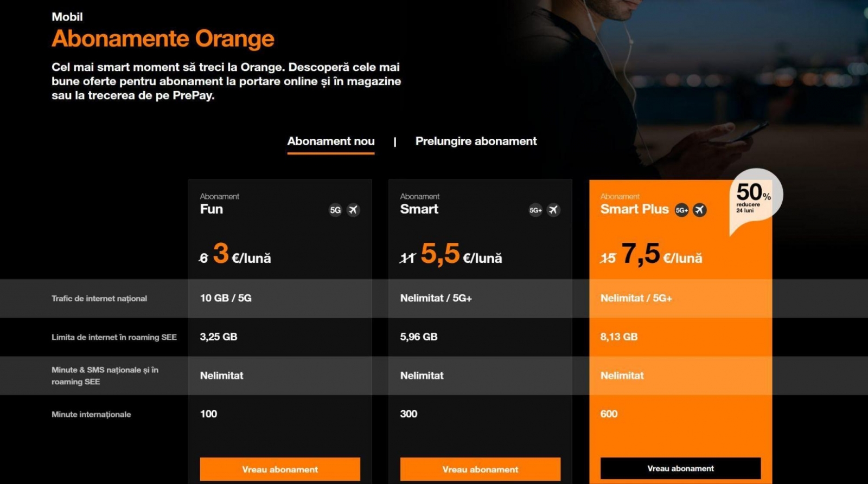Click the Abonamente Orange heading
868x484 pixels.
(163, 39)
